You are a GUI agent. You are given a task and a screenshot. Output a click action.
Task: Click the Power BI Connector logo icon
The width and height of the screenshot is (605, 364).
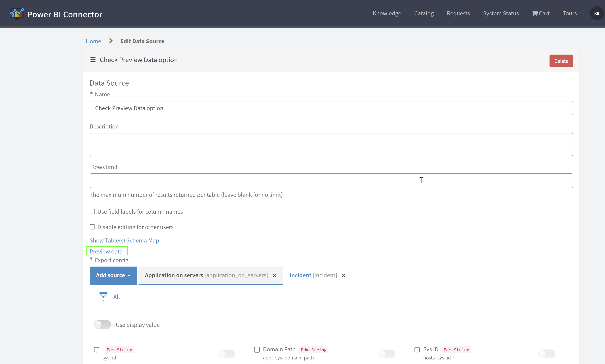[17, 14]
